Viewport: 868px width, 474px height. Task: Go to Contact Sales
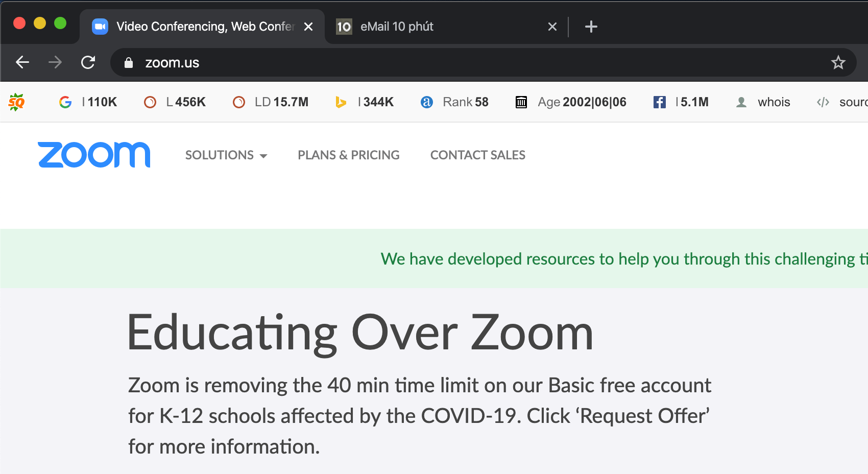(478, 155)
